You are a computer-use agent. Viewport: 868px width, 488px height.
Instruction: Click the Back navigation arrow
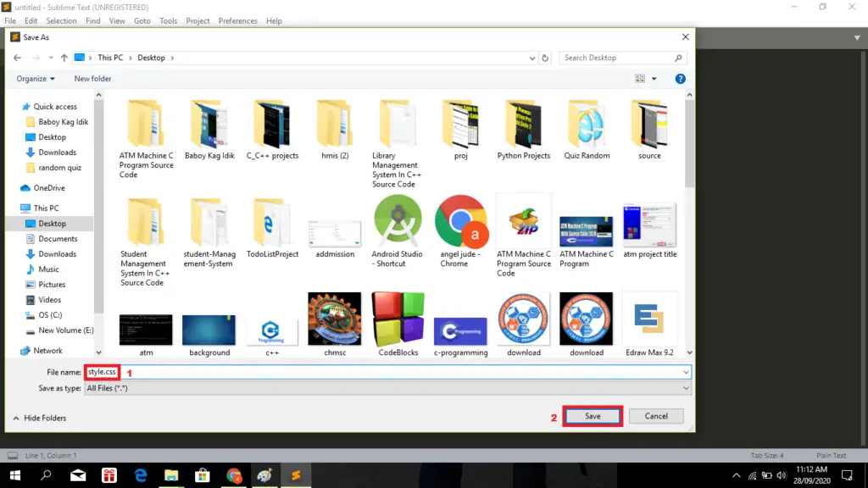coord(17,58)
